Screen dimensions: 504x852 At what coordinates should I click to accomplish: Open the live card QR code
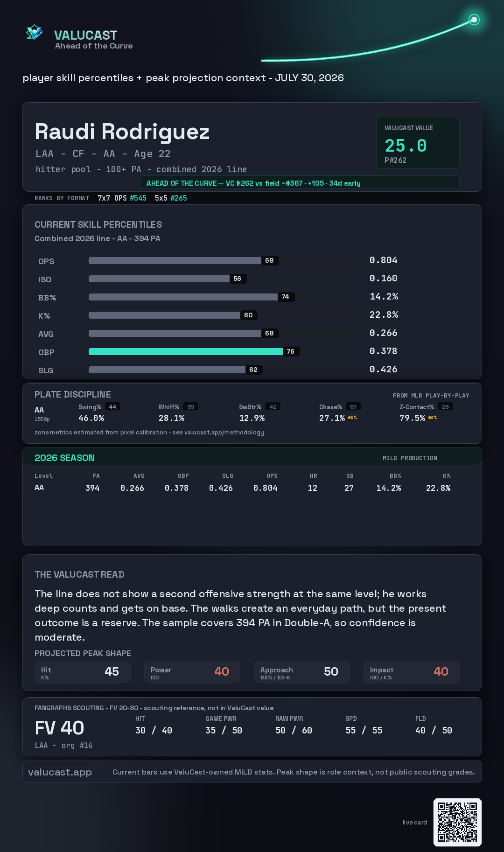pos(457,822)
